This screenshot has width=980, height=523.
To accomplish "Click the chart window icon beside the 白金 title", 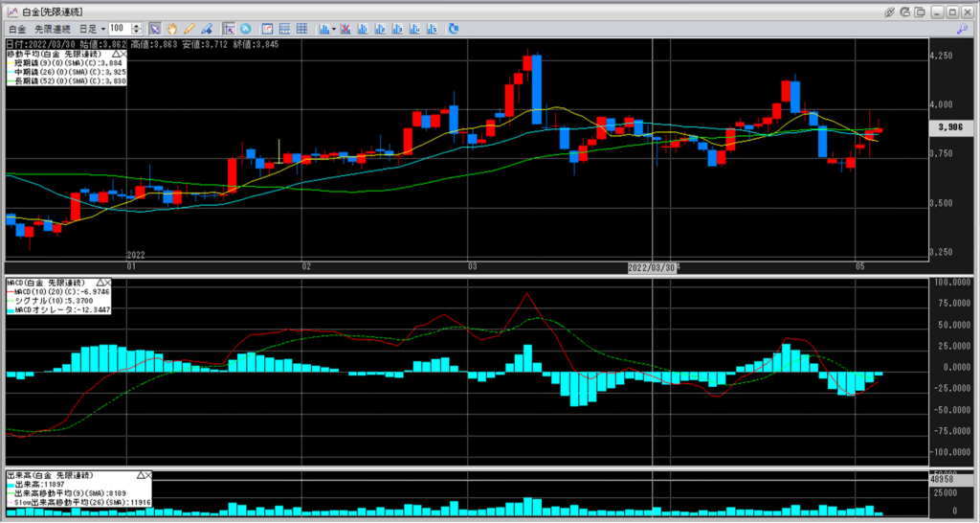I will pyautogui.click(x=12, y=11).
